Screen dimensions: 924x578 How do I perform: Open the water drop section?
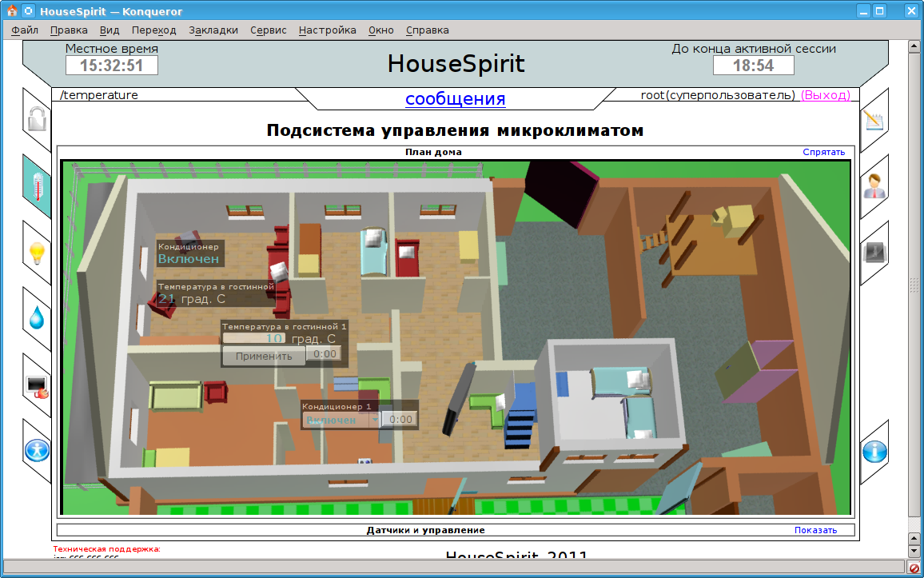click(x=37, y=319)
